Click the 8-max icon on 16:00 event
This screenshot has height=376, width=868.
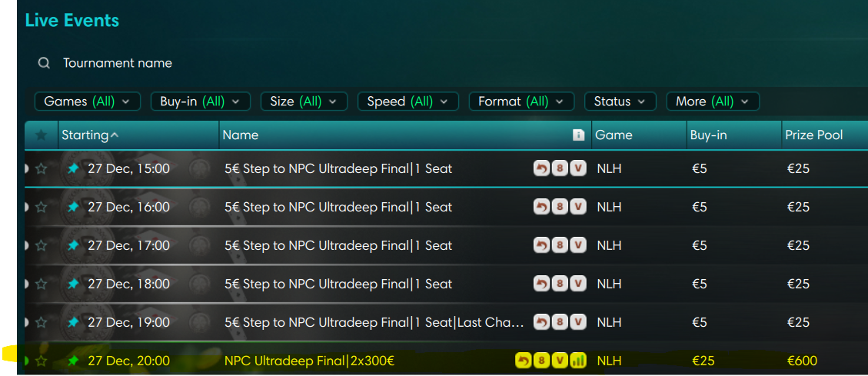560,207
